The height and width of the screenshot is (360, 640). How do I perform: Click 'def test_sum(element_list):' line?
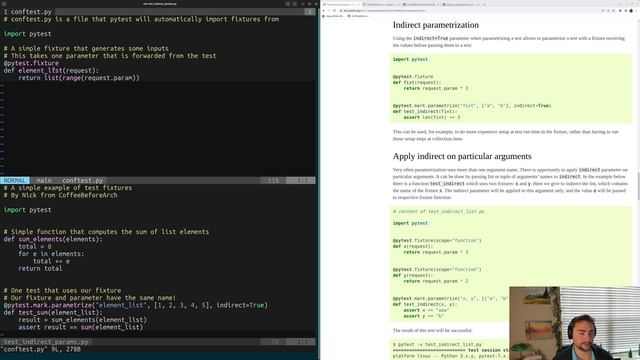point(53,313)
